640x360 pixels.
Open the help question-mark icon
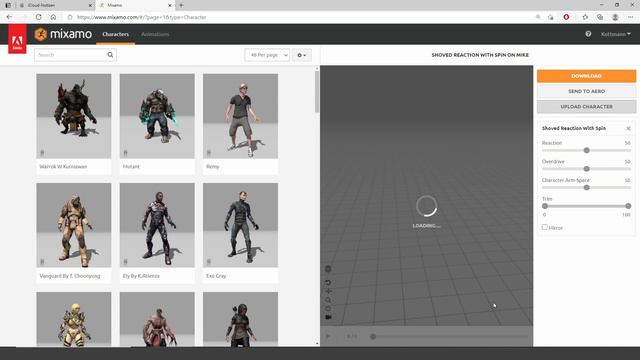[588, 34]
